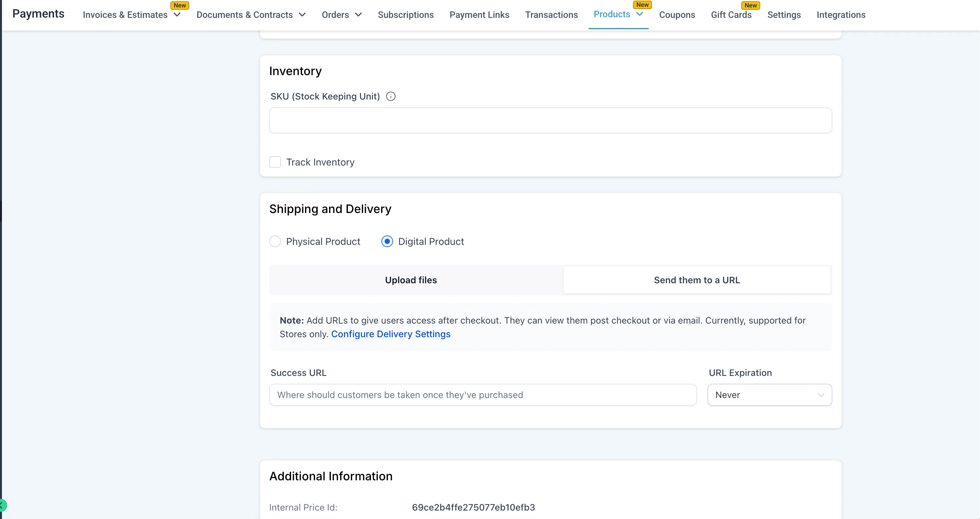Open the Integrations page

(841, 15)
